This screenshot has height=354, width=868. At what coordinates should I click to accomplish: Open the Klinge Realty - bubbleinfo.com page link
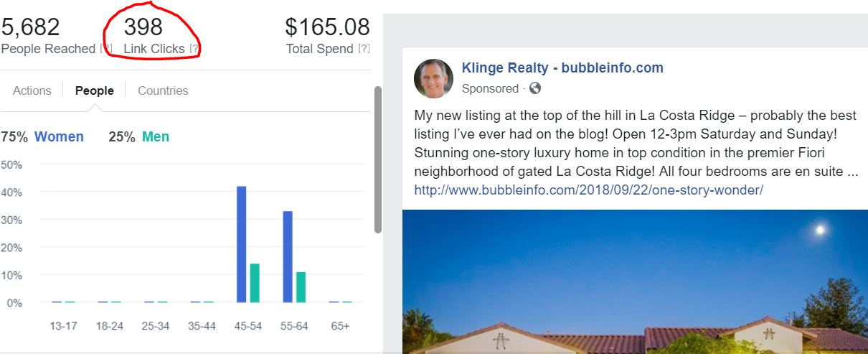tap(562, 68)
